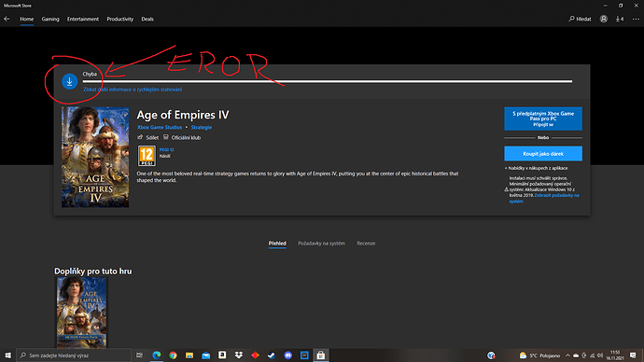Open Steam from the taskbar
644x362 pixels.
coord(272,355)
